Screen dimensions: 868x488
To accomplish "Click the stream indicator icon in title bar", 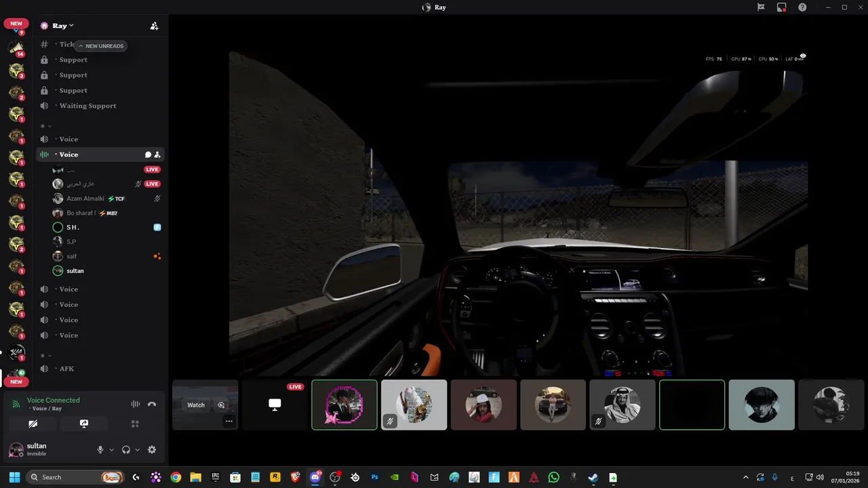I will tap(782, 7).
